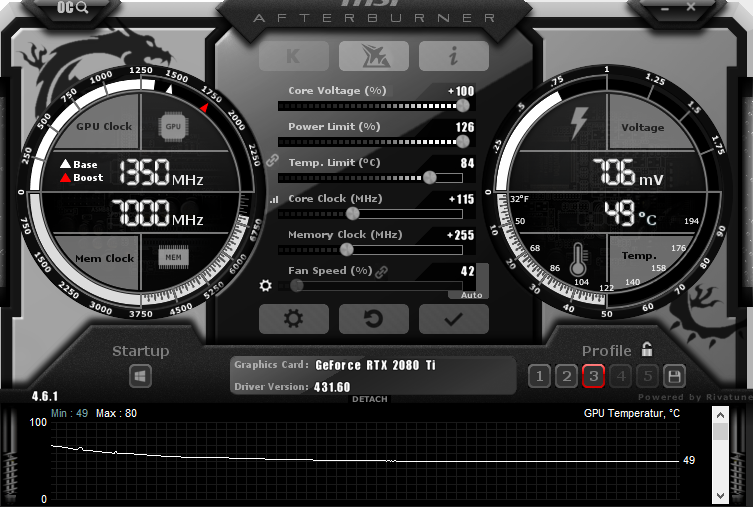
Task: Click the 49 °C temperature readout
Action: 630,213
